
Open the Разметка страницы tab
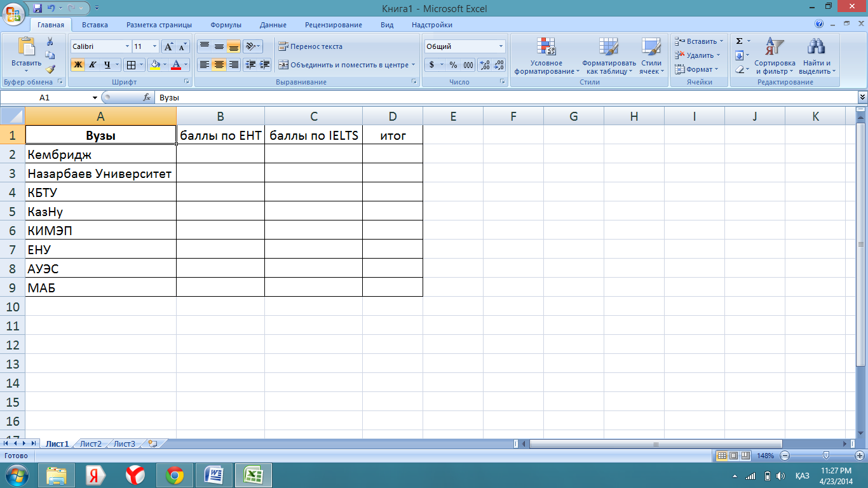pyautogui.click(x=159, y=25)
